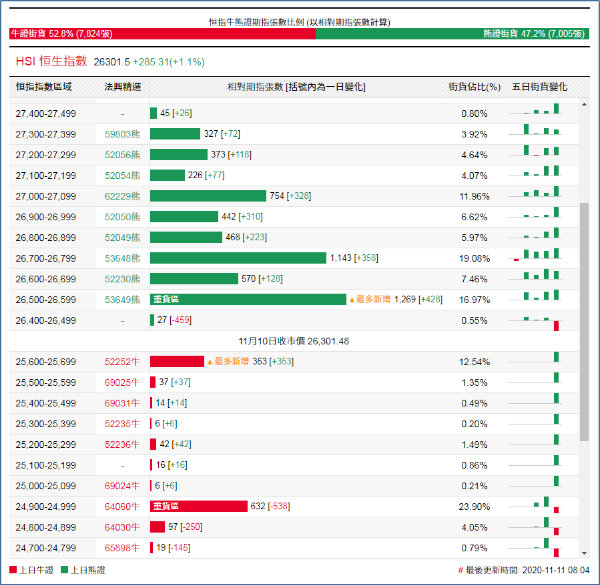Click the orange 最多新增 marker in 26,500-26,599 row
This screenshot has width=600, height=585.
(370, 299)
